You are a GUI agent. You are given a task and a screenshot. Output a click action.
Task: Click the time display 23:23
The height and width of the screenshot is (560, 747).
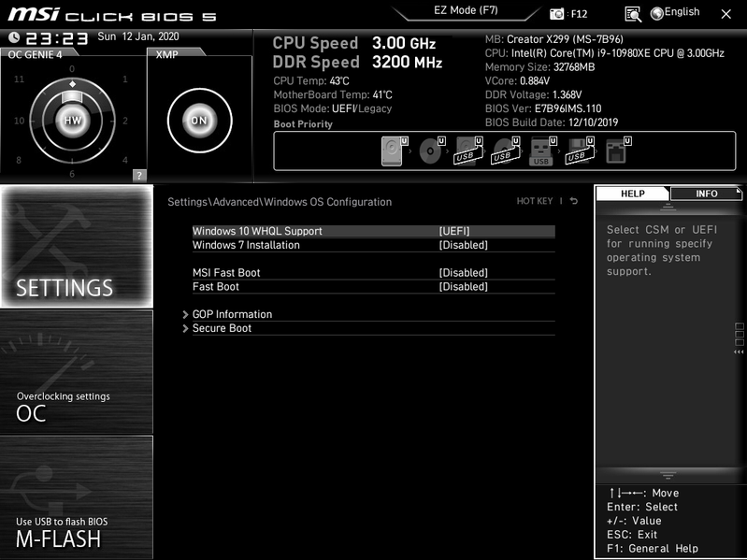tap(57, 37)
